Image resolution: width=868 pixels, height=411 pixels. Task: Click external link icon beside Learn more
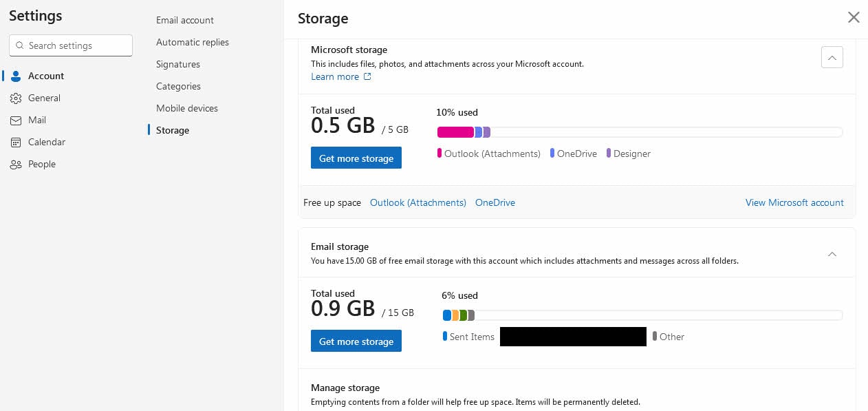pyautogui.click(x=367, y=76)
